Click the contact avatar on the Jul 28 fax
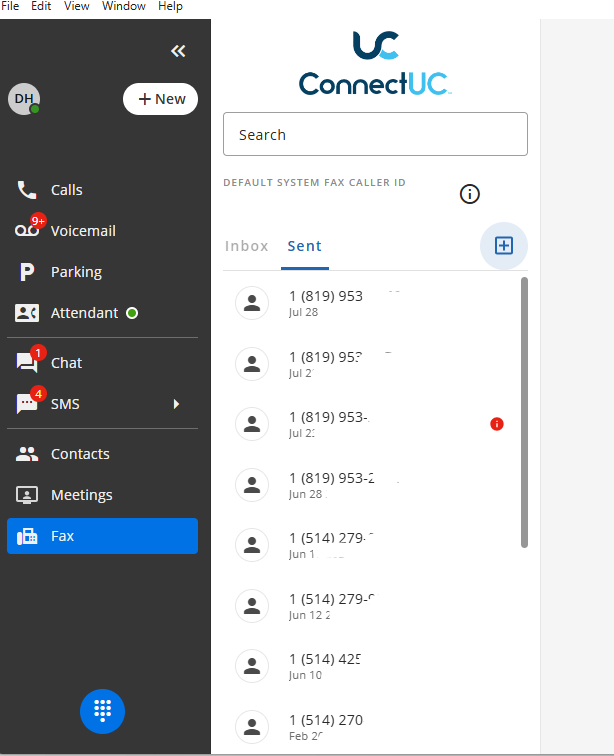The image size is (614, 756). 252,303
